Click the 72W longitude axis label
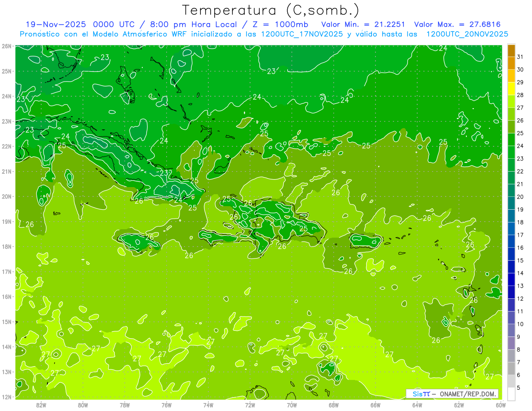This screenshot has width=532, height=411. (x=250, y=405)
